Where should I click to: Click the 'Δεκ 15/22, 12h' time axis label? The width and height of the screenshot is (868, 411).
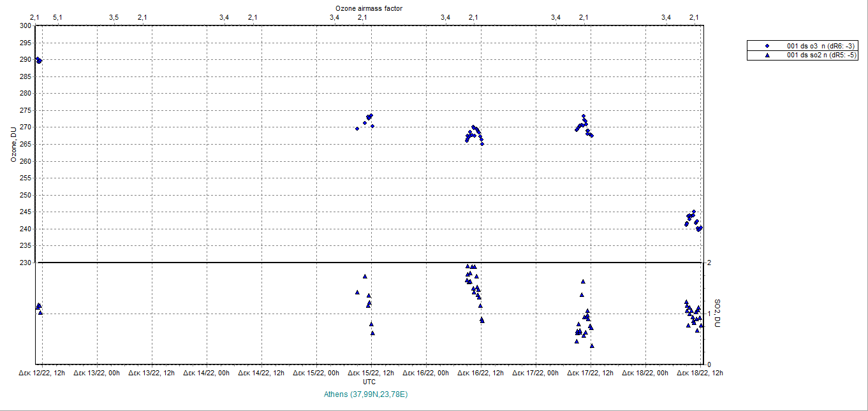coord(371,373)
